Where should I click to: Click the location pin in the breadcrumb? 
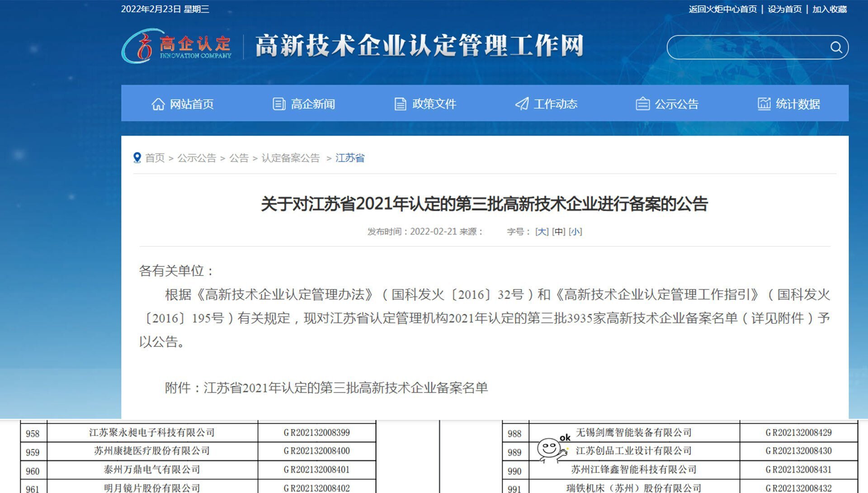[x=137, y=157]
